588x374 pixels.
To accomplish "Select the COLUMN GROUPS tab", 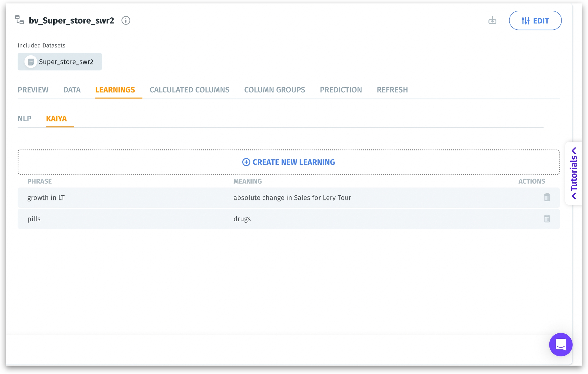I will click(274, 90).
